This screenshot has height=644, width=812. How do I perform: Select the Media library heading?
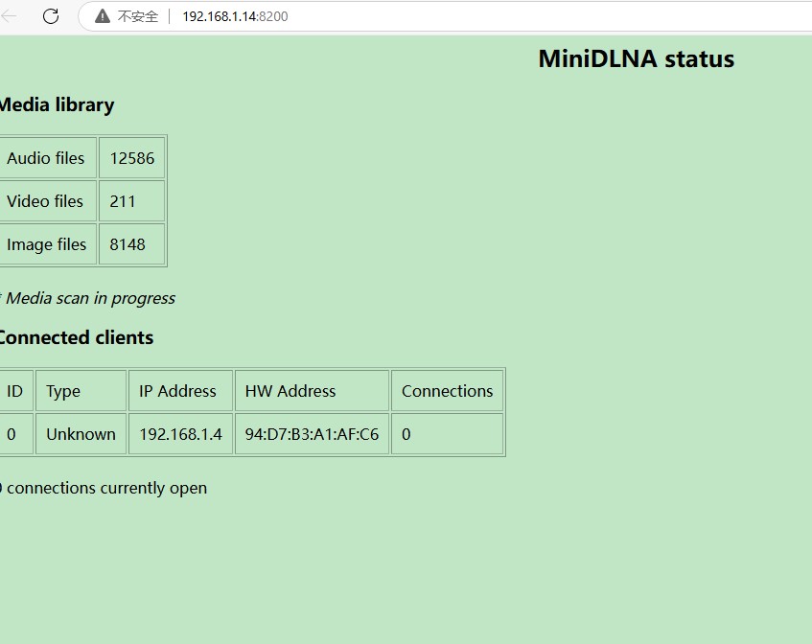57,104
